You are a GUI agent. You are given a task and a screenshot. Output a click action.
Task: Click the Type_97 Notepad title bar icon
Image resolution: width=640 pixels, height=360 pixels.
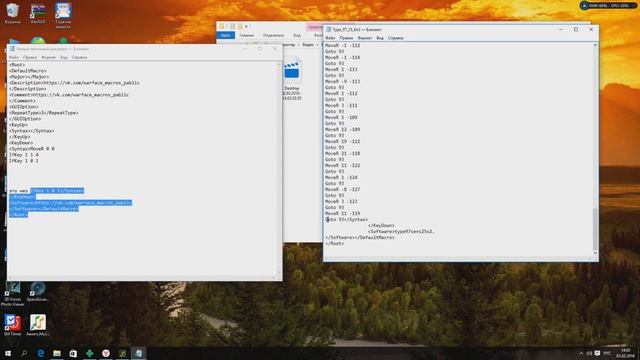[x=328, y=29]
